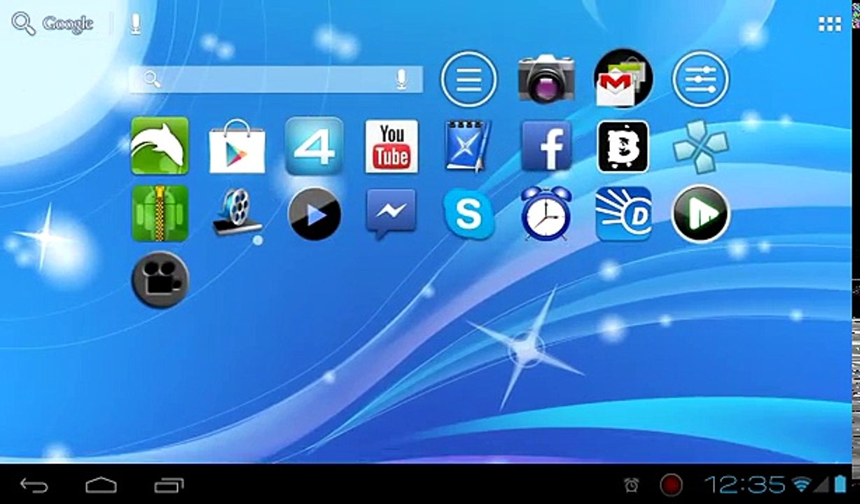Tap the battery status icon
This screenshot has width=860, height=504.
pyautogui.click(x=840, y=484)
